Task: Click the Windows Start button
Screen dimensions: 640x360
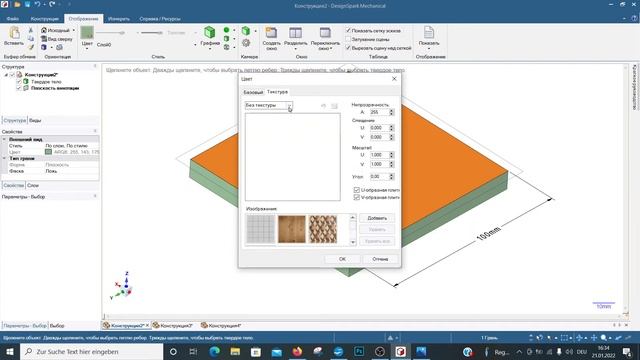Action: coord(9,351)
